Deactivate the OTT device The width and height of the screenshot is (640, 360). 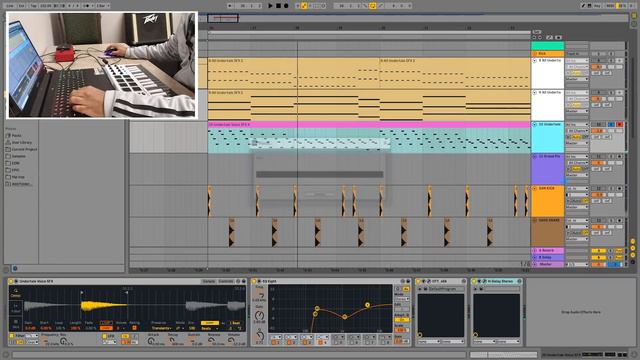(x=418, y=281)
